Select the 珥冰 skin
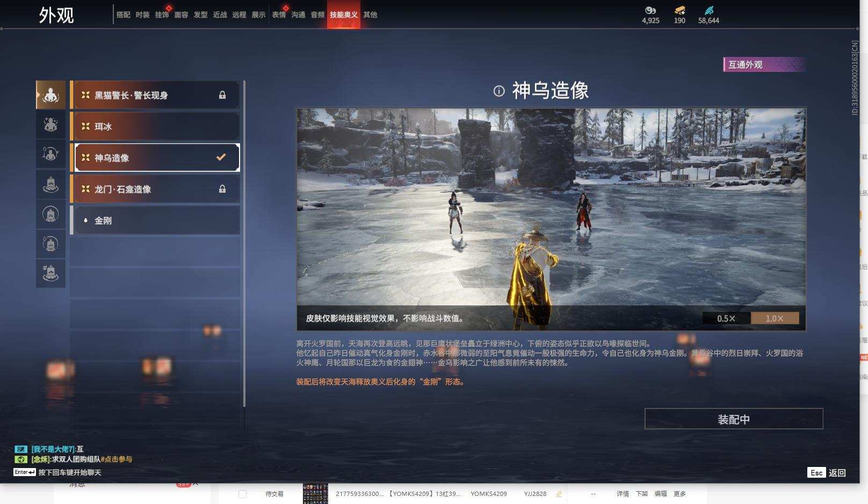Viewport: 868px width, 504px height. click(x=155, y=126)
